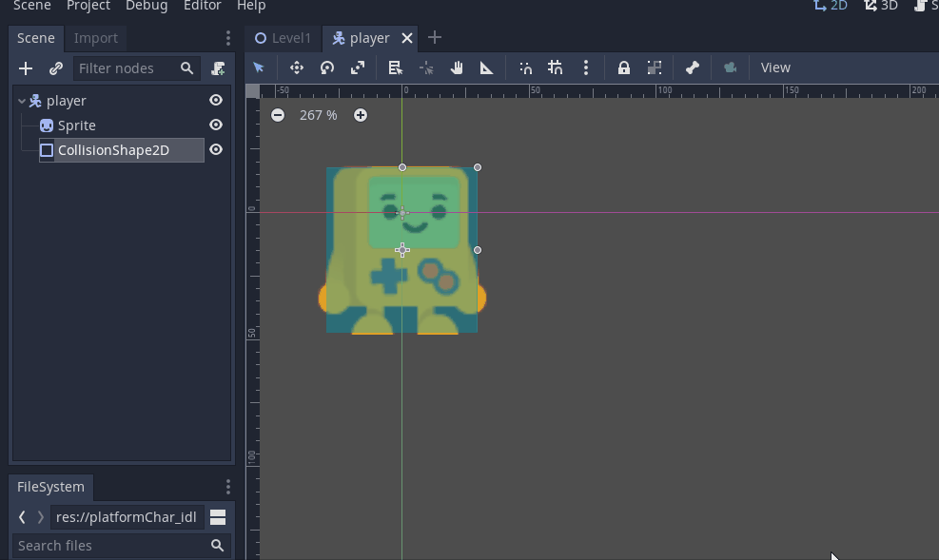Activate the Rotate Mode tool

coord(327,68)
